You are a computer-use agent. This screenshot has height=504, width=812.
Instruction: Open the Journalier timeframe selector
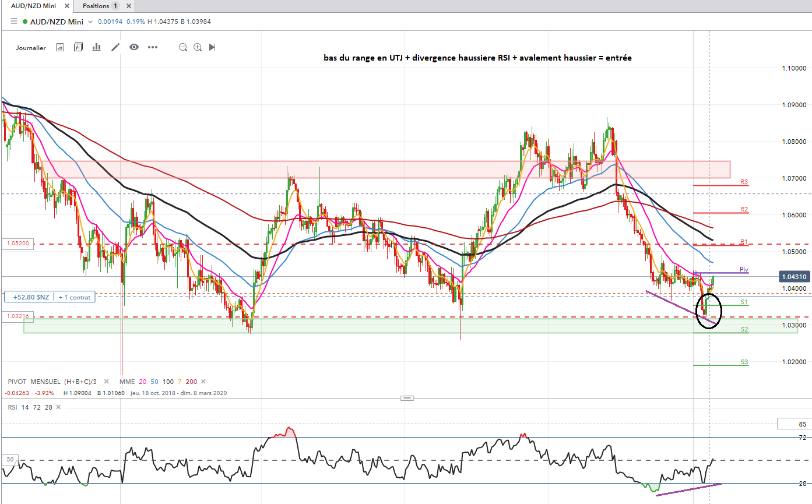pos(31,48)
